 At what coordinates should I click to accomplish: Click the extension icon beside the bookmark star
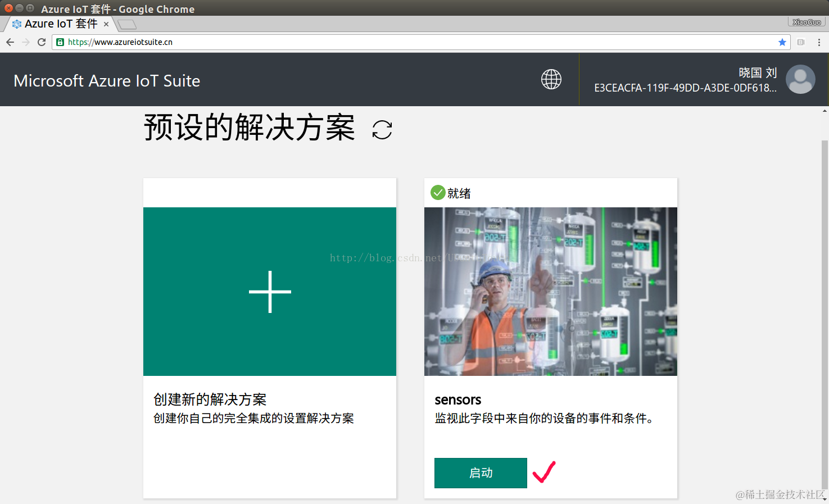[x=801, y=42]
